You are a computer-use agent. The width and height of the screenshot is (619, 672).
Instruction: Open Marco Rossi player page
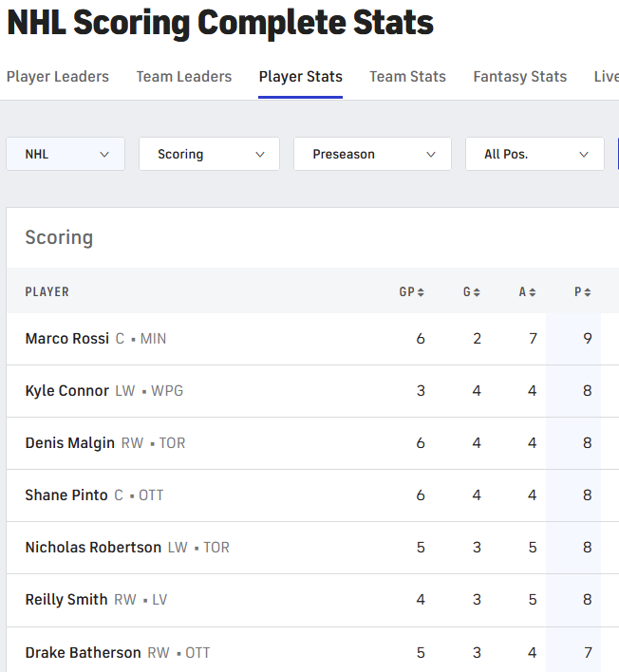tap(66, 339)
